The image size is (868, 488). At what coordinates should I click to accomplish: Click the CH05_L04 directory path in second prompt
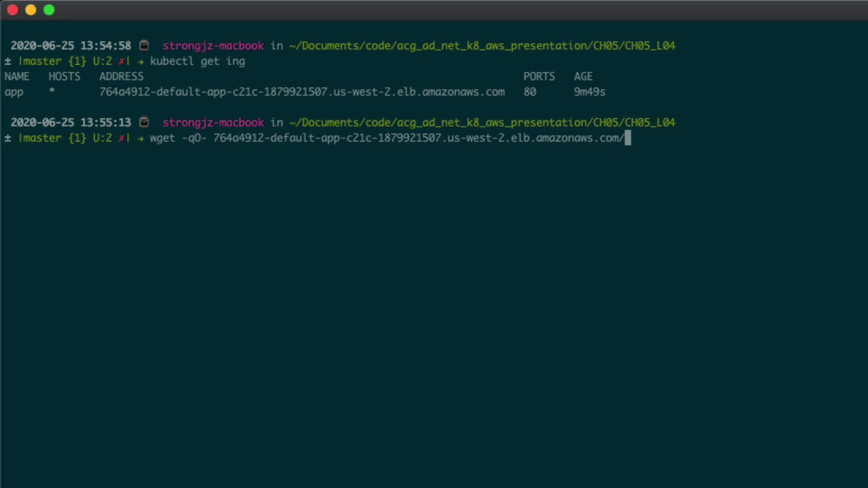coord(650,122)
